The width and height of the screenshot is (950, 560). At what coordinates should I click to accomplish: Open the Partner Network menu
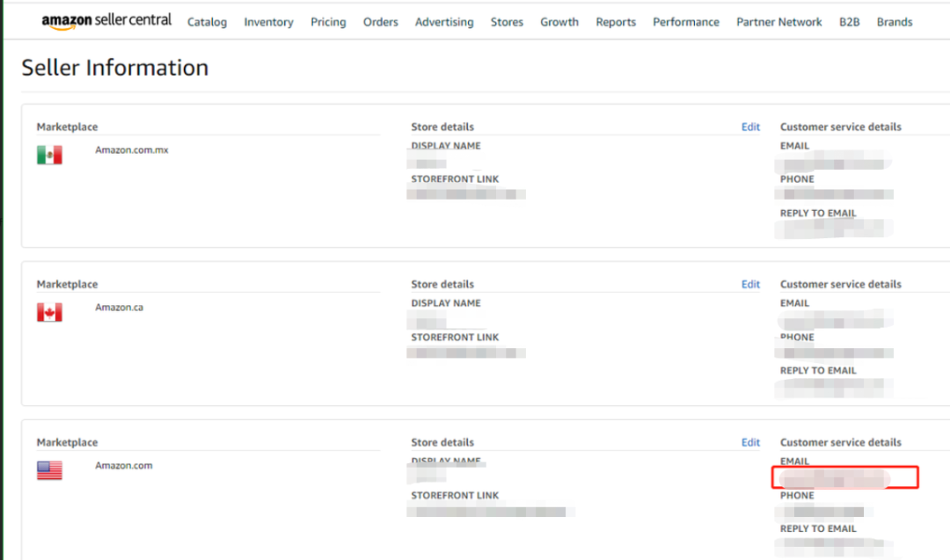779,22
